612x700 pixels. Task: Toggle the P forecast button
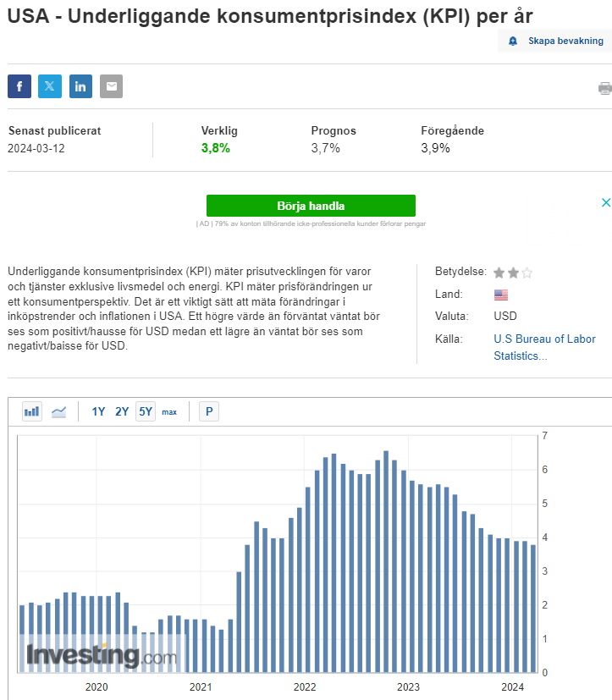[208, 412]
